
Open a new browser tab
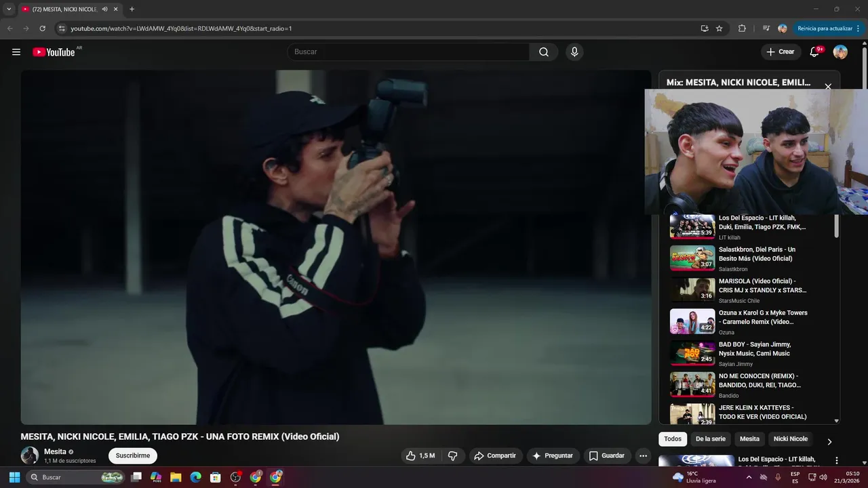132,9
